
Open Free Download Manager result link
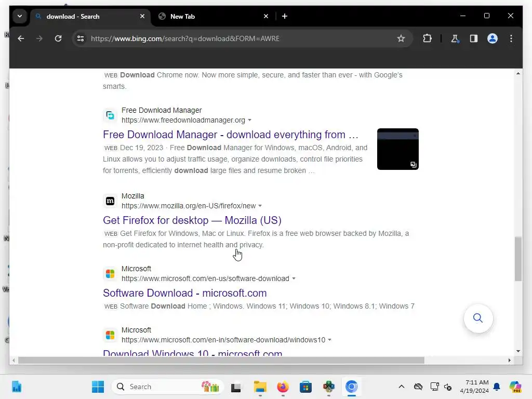pos(230,135)
